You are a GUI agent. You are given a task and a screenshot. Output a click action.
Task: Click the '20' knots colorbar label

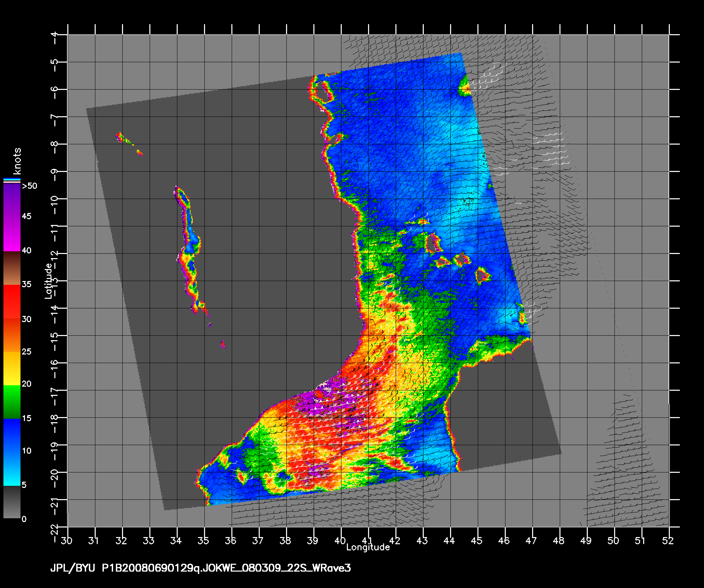tap(26, 384)
